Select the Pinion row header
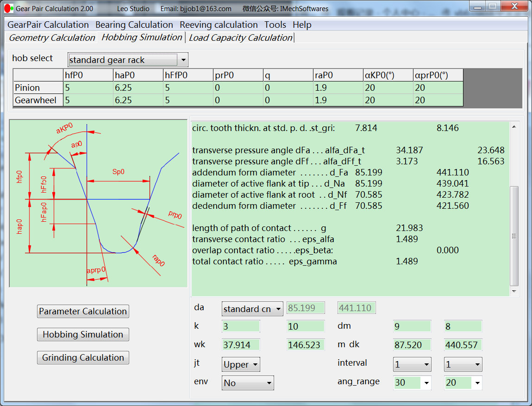Image resolution: width=532 pixels, height=406 pixels. click(x=38, y=88)
